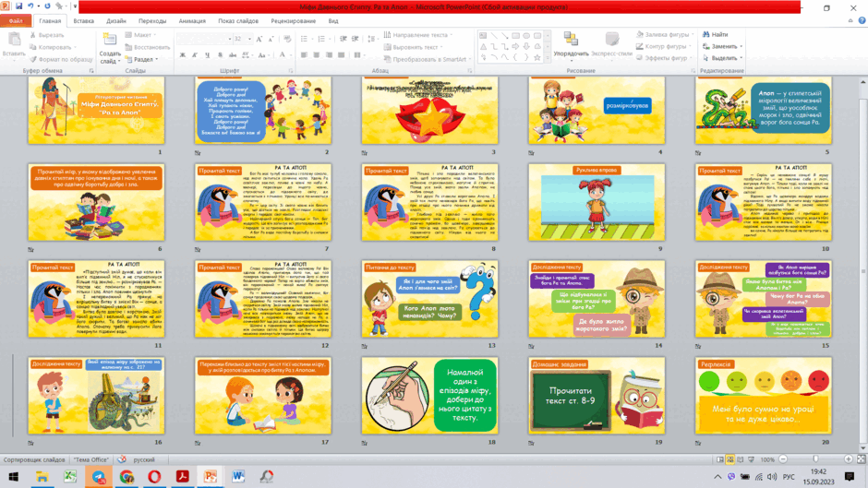Image resolution: width=868 pixels, height=488 pixels.
Task: Open the Файл tab
Action: point(16,20)
